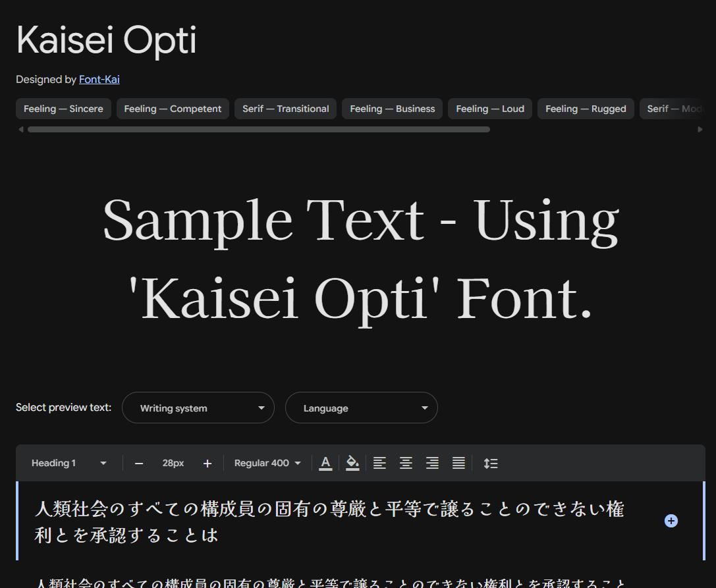
Task: Align text right
Action: [432, 464]
